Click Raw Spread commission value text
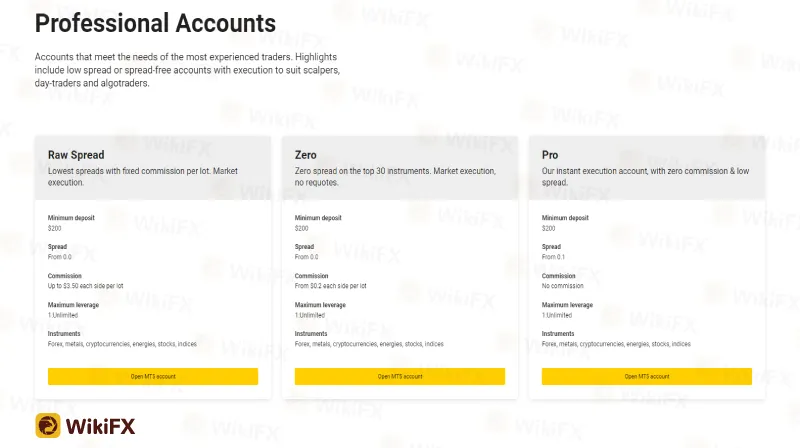800x448 pixels. (86, 286)
